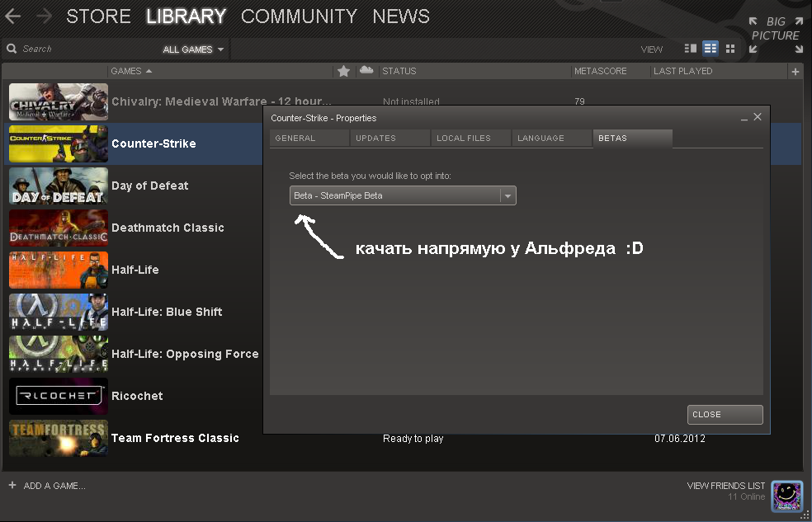This screenshot has width=812, height=522.
Task: Open the LIBRARY section
Action: [186, 16]
